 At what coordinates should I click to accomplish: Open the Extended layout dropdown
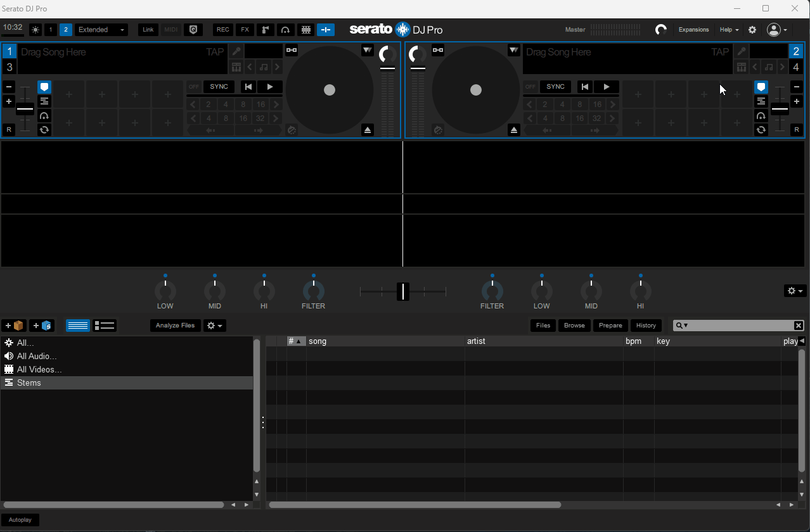click(100, 29)
